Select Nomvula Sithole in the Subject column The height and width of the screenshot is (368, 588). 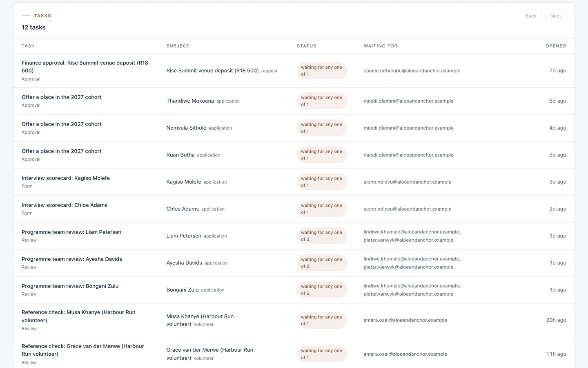click(186, 128)
